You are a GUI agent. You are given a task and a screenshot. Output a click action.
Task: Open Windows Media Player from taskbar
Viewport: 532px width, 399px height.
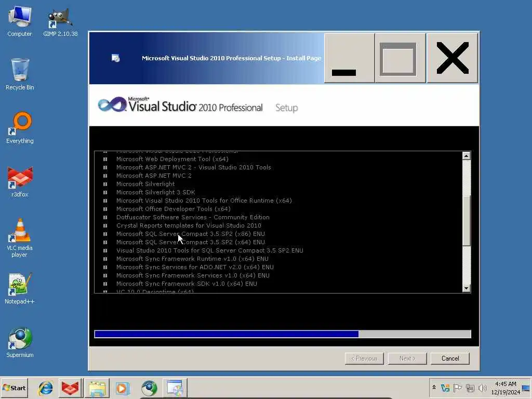coord(122,388)
